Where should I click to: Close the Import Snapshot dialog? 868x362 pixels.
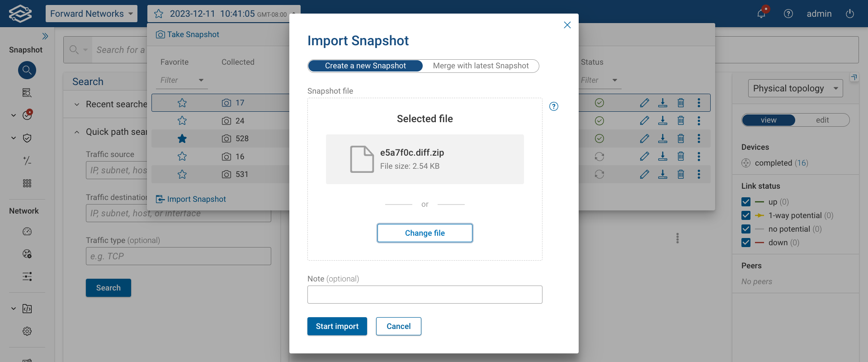[x=567, y=25]
